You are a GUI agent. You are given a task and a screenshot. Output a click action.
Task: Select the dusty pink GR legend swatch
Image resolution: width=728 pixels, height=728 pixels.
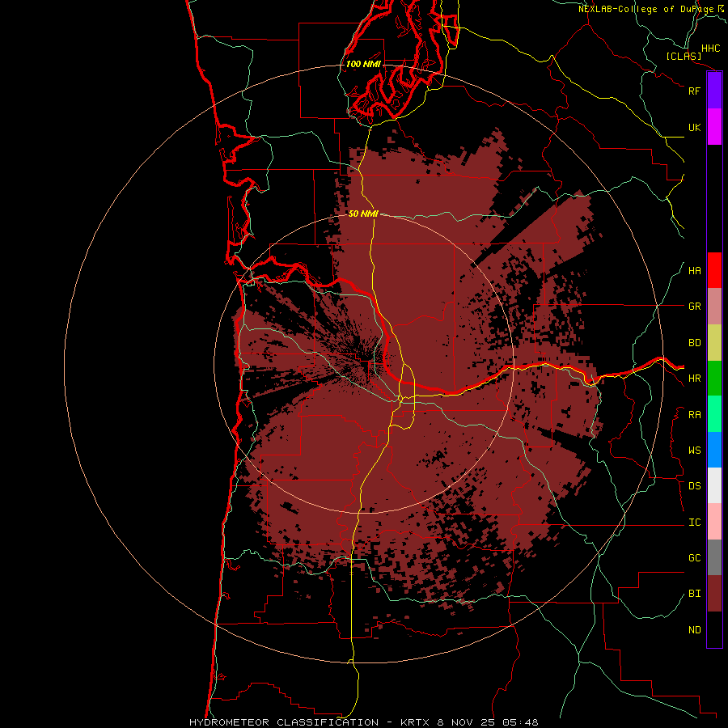point(714,307)
